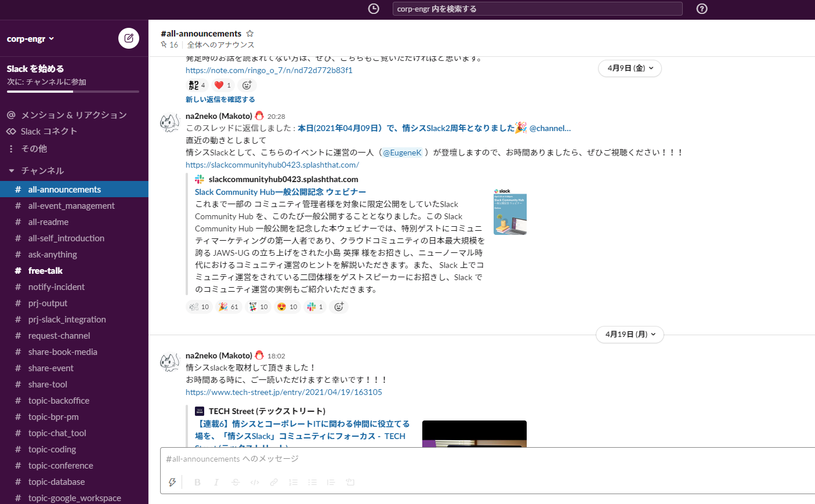Open pinned items showing 16
This screenshot has width=815, height=504.
click(x=169, y=45)
